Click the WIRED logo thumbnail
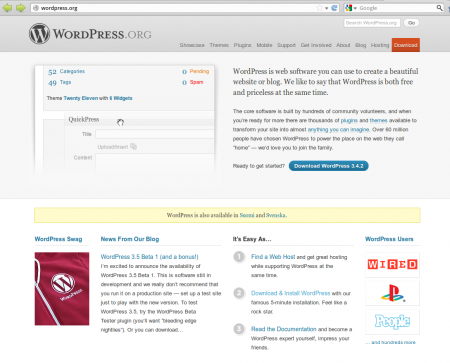This screenshot has width=450, height=363. 392,265
